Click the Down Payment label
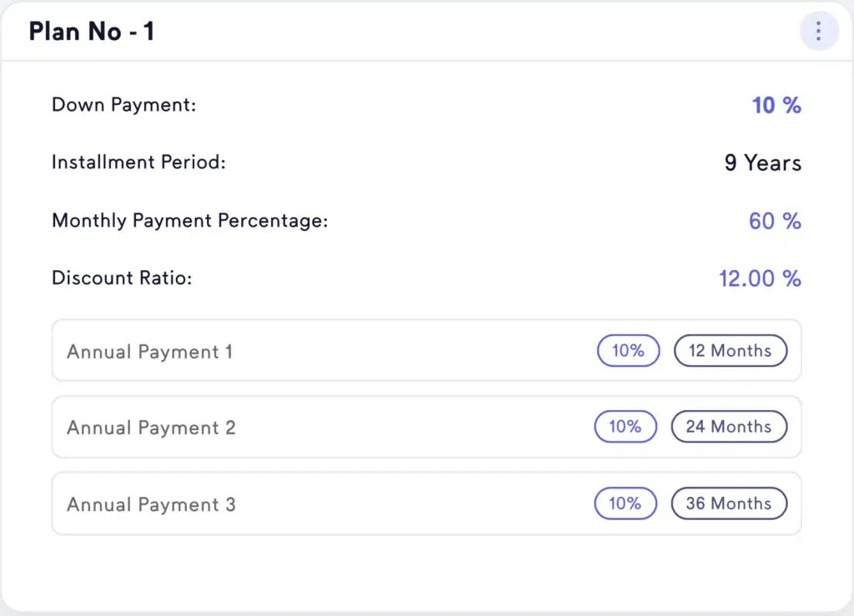854x616 pixels. pyautogui.click(x=123, y=104)
